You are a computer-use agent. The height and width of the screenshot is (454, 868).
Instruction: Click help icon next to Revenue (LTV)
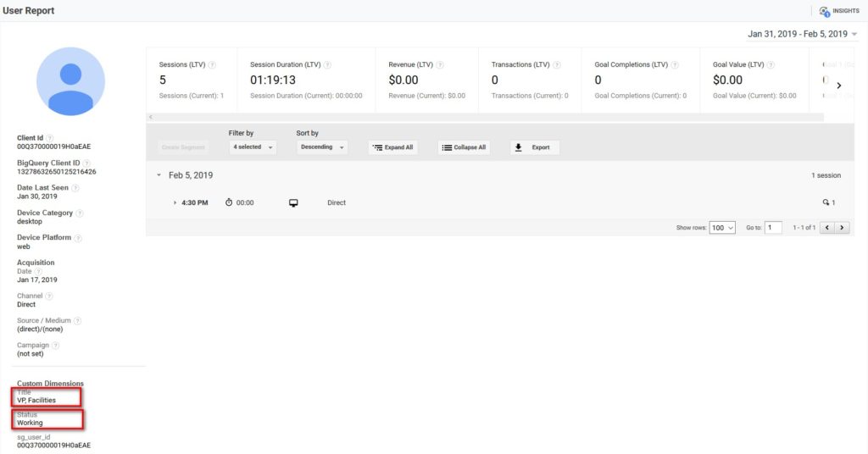(440, 64)
